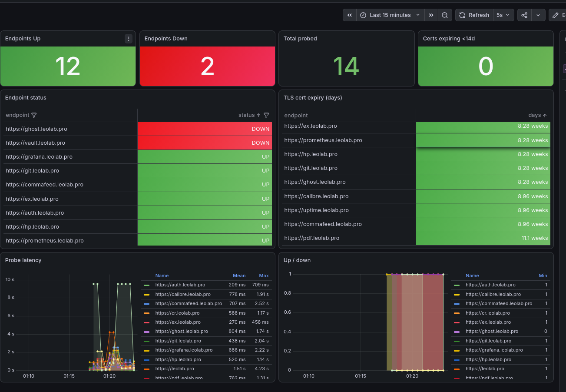
Task: Sort Probe latency legend by Mean
Action: (239, 276)
